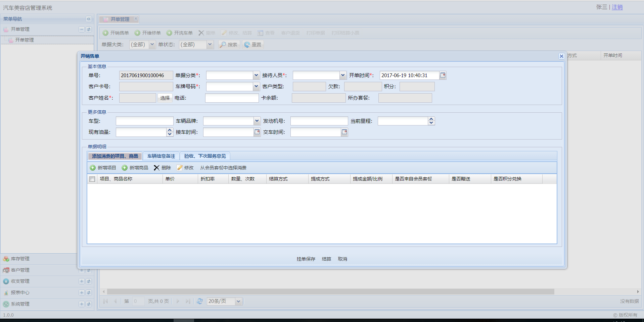Open the 开单时间 calendar picker icon
Viewport: 644px width, 322px height.
pyautogui.click(x=443, y=75)
